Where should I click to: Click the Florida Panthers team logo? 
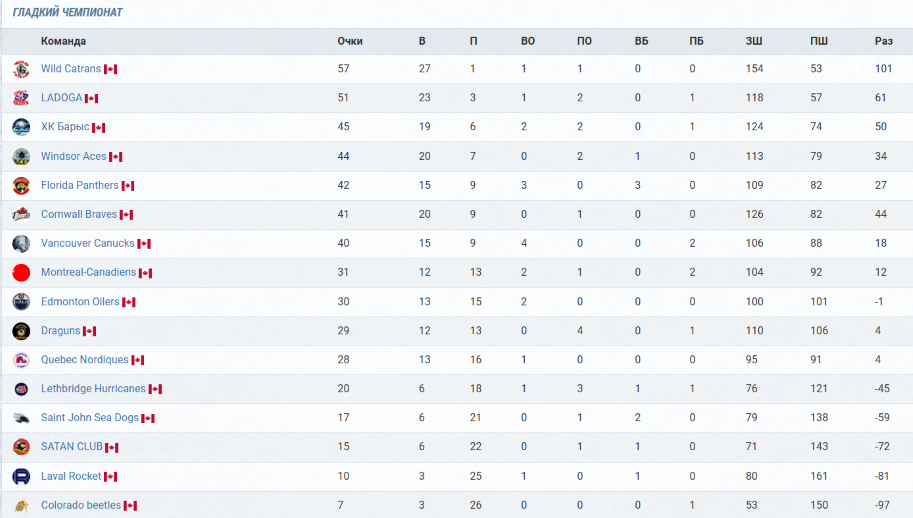pyautogui.click(x=21, y=185)
